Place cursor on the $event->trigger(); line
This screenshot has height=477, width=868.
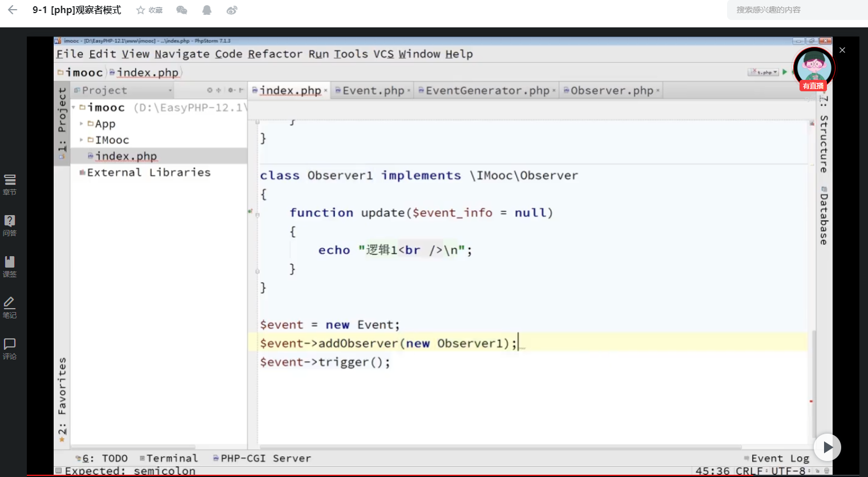click(325, 362)
